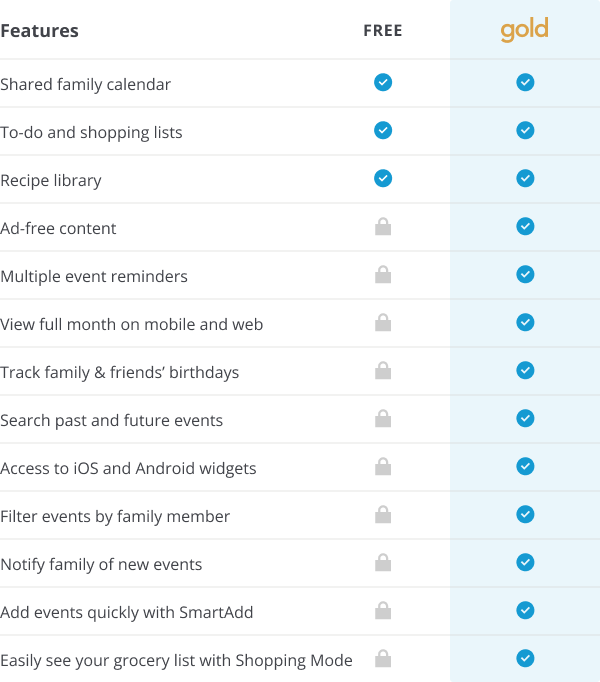Select the FREE plan column header
The height and width of the screenshot is (682, 600).
tap(383, 30)
